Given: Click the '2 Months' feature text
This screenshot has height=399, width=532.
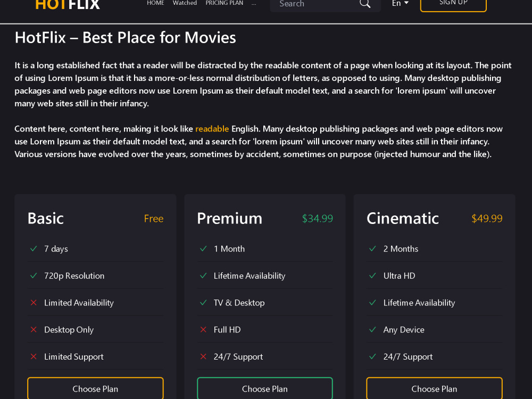Looking at the screenshot, I should 401,248.
